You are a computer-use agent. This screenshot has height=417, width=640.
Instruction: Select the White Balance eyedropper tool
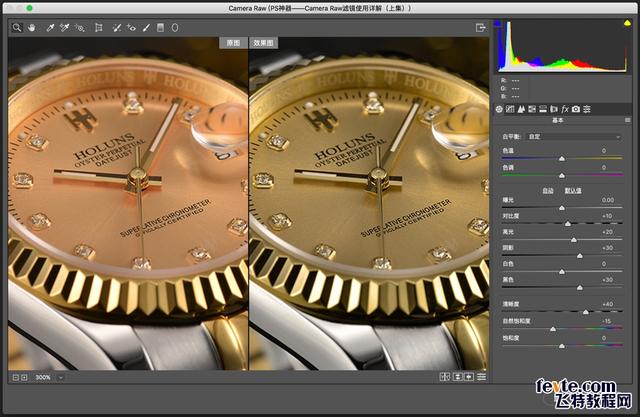[x=50, y=28]
